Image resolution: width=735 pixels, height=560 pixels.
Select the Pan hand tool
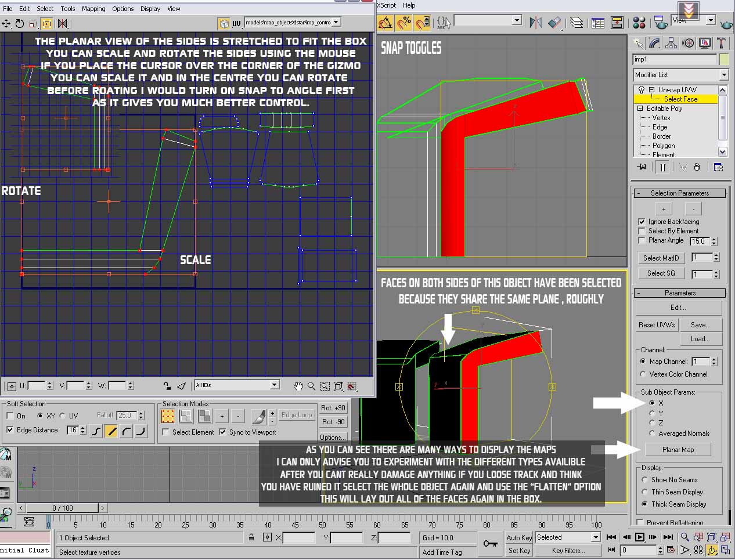[298, 386]
